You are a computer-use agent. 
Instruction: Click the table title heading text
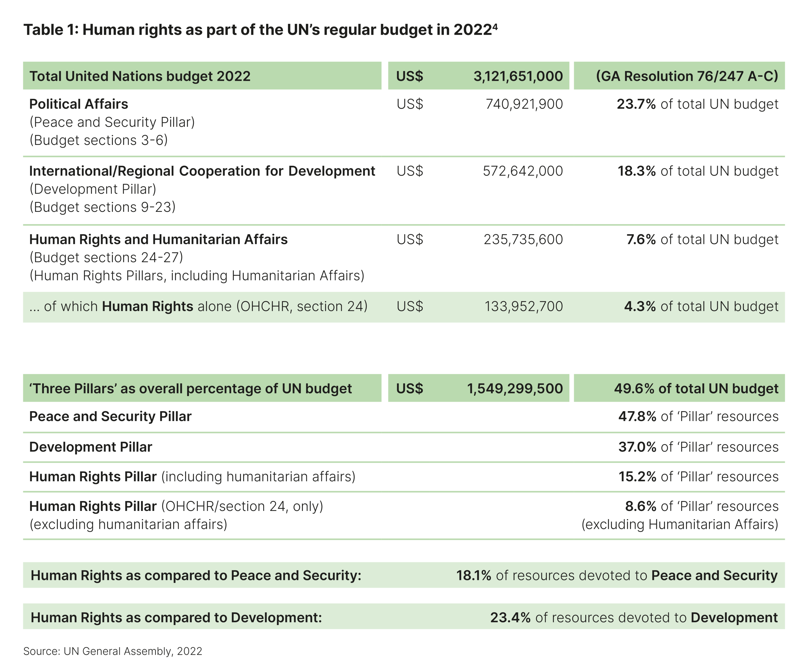click(258, 30)
